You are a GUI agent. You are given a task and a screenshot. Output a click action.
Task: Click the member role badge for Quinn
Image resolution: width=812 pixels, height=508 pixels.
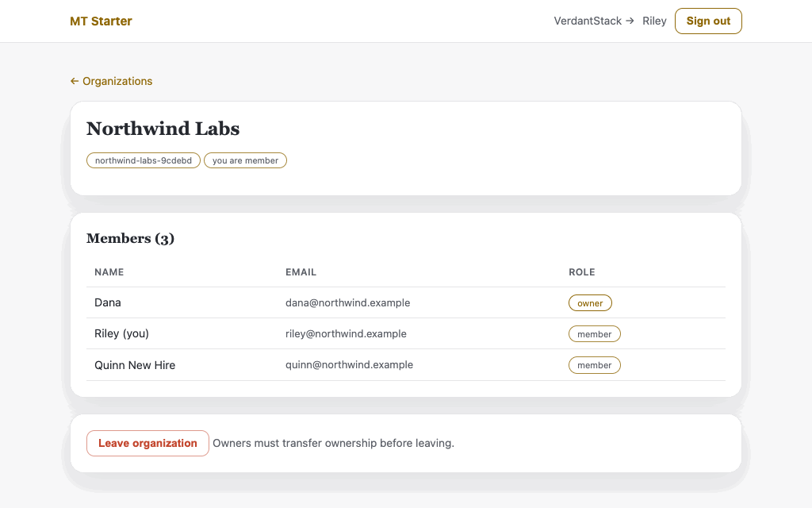[595, 365]
